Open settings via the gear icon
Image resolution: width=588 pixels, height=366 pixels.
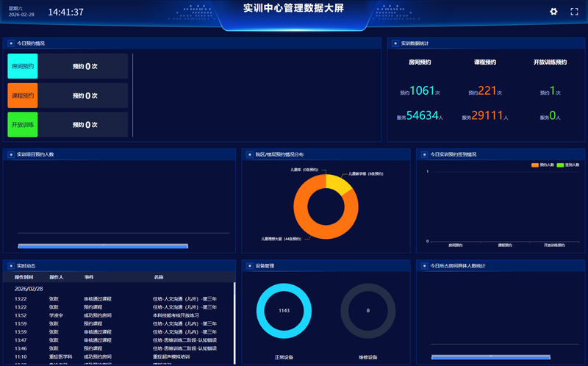coord(553,12)
